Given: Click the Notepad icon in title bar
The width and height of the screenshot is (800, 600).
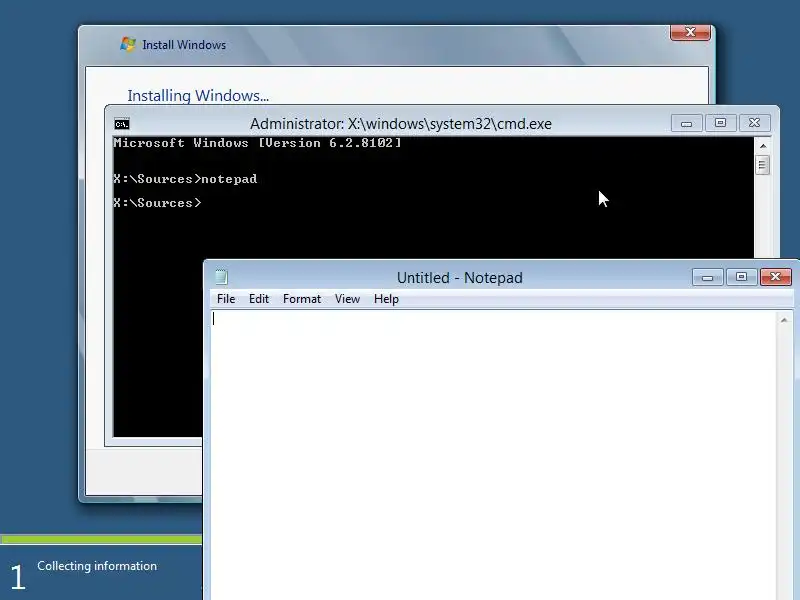Looking at the screenshot, I should point(221,277).
